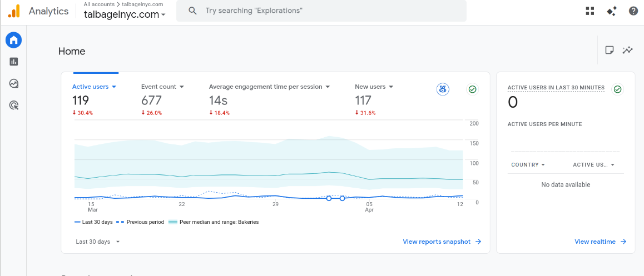Follow the View realtime link

coord(601,242)
